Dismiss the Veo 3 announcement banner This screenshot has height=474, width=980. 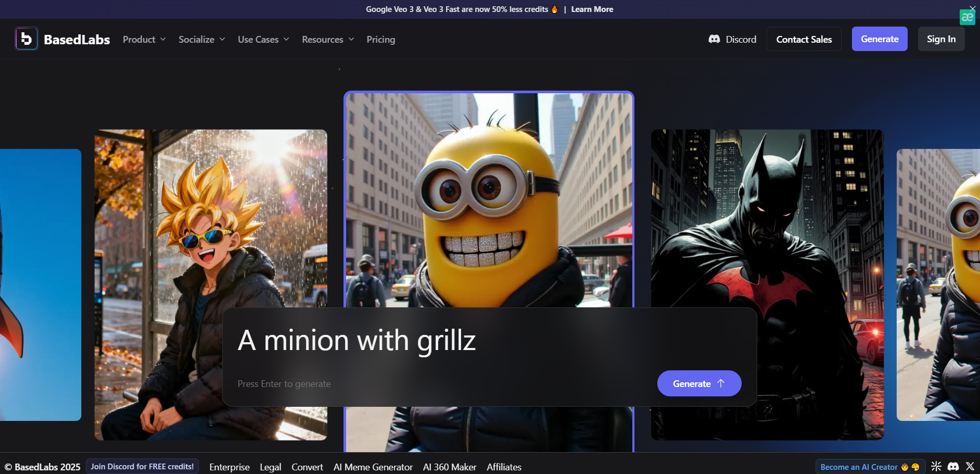point(972,8)
